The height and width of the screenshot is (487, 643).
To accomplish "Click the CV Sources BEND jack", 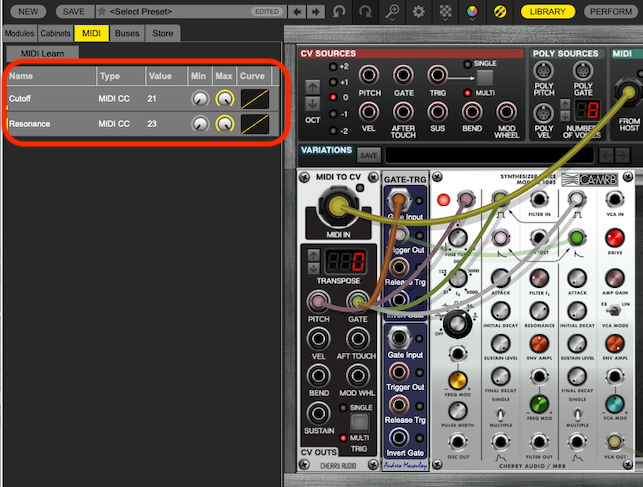I will coord(472,112).
